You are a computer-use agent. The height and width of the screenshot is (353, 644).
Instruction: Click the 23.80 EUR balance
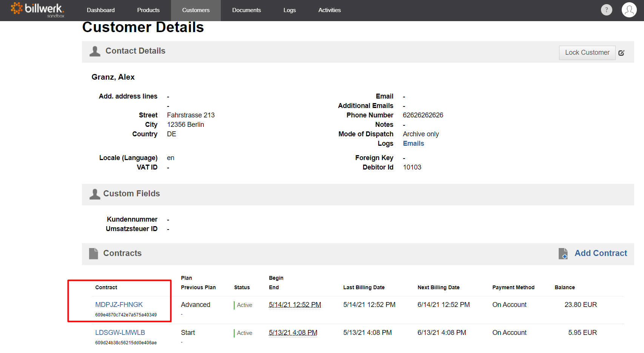[x=581, y=305]
